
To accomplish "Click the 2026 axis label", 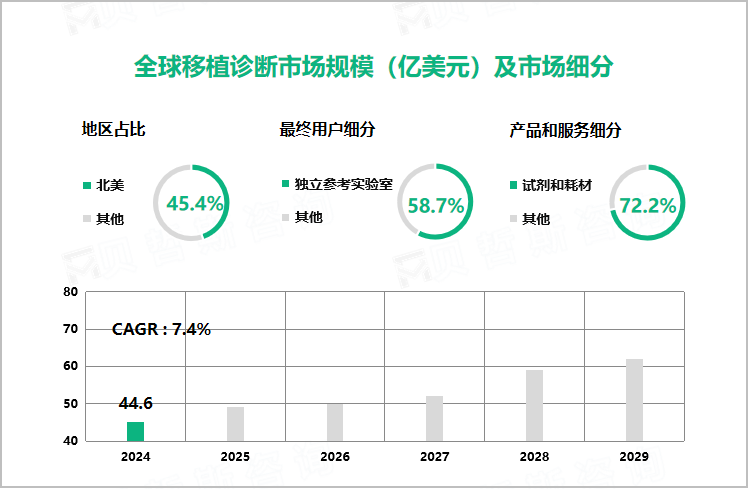I will (335, 457).
